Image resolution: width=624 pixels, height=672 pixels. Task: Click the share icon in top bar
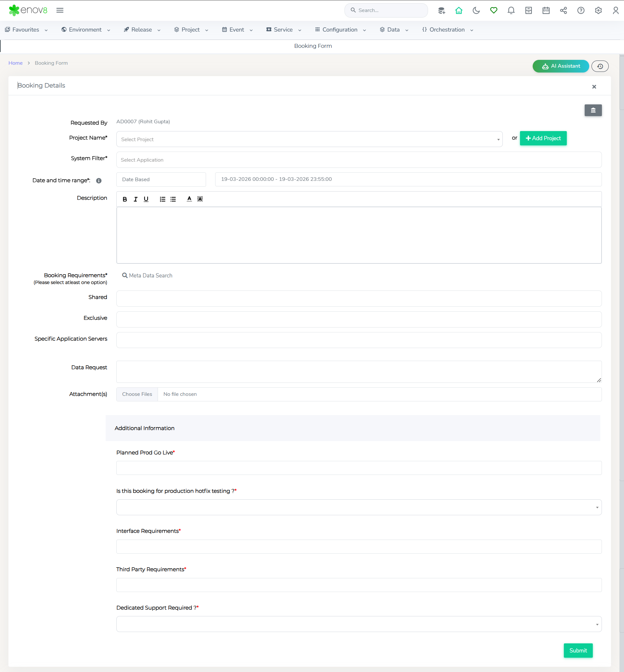click(x=563, y=10)
